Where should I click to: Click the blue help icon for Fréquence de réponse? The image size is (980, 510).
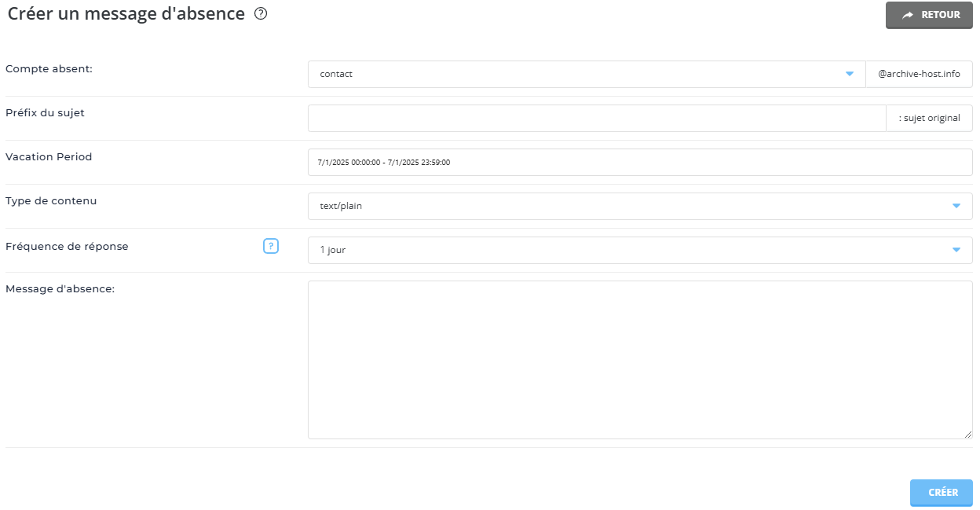(271, 247)
